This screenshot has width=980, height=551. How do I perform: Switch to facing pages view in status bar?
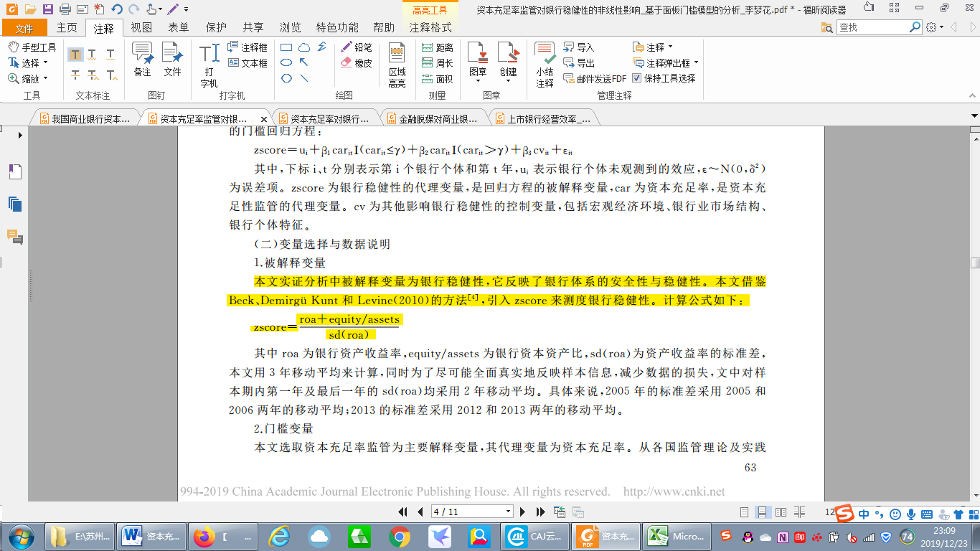[x=781, y=512]
